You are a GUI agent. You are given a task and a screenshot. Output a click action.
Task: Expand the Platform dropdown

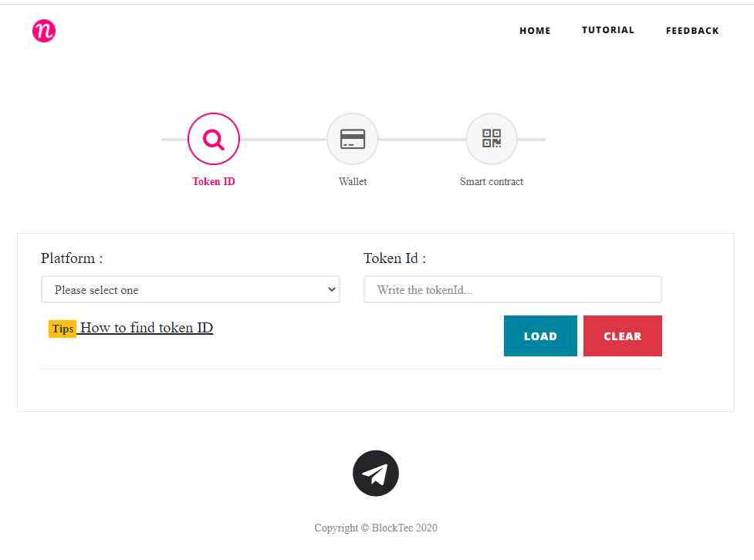pyautogui.click(x=191, y=289)
